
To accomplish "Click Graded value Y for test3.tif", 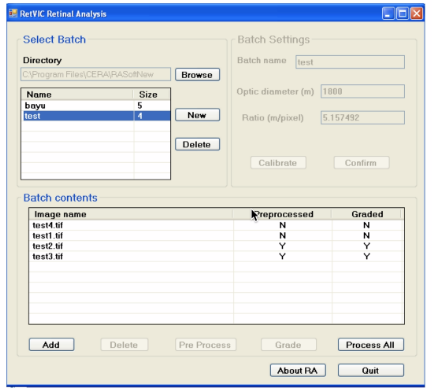I will pyautogui.click(x=366, y=256).
